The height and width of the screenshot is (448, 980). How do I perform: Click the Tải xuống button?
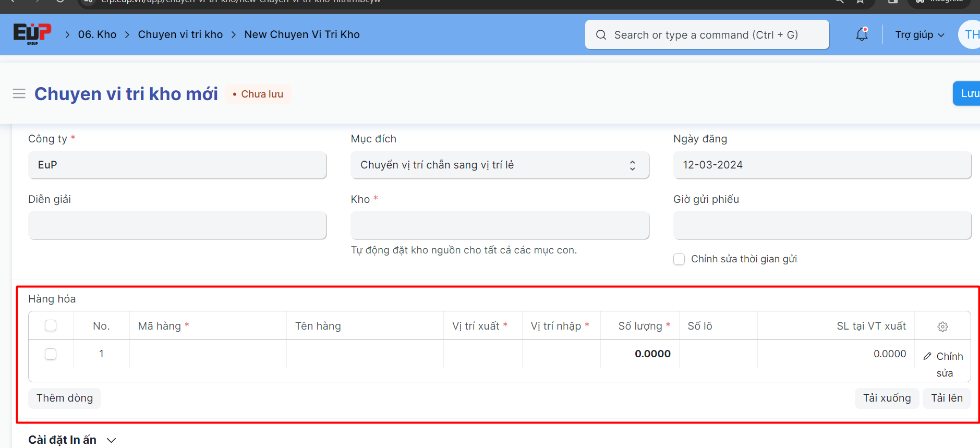(887, 398)
